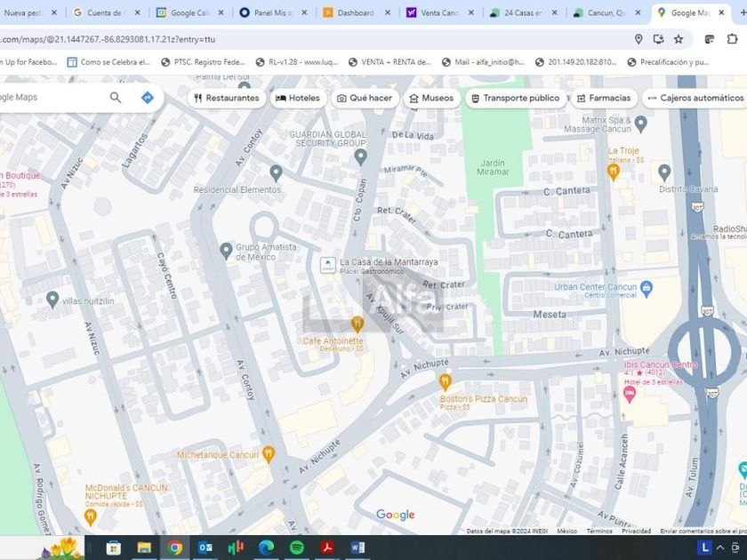
Task: Click Boston's Pizza Cancun restaurant pin
Action: (x=446, y=382)
